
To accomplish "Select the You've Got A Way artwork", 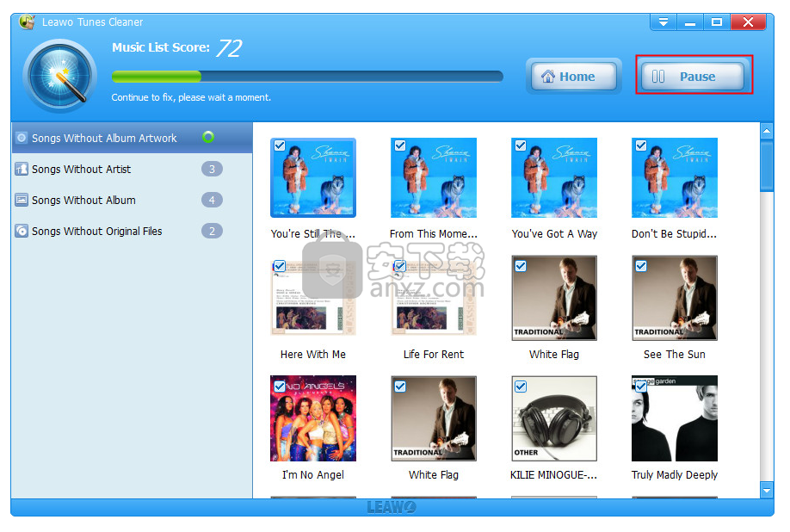I will tap(553, 178).
